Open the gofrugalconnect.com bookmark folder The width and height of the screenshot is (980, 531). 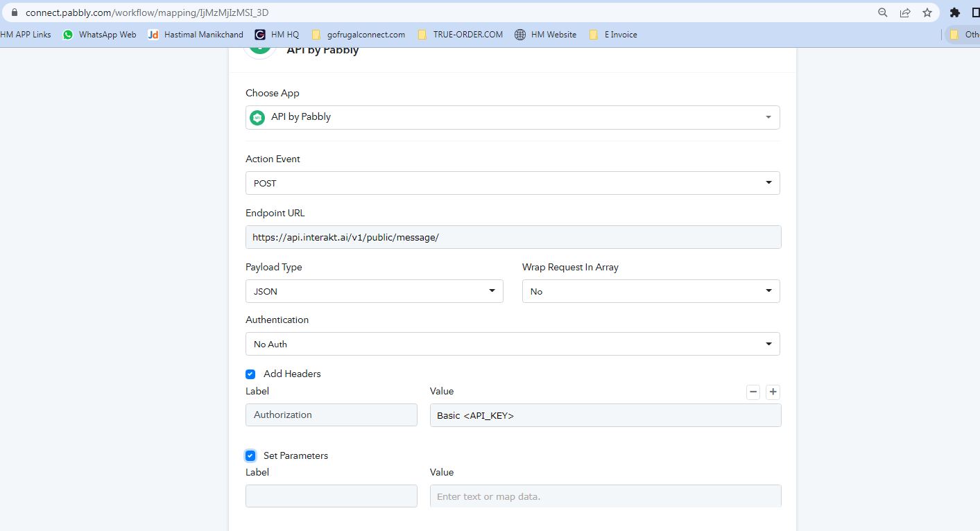pos(359,35)
